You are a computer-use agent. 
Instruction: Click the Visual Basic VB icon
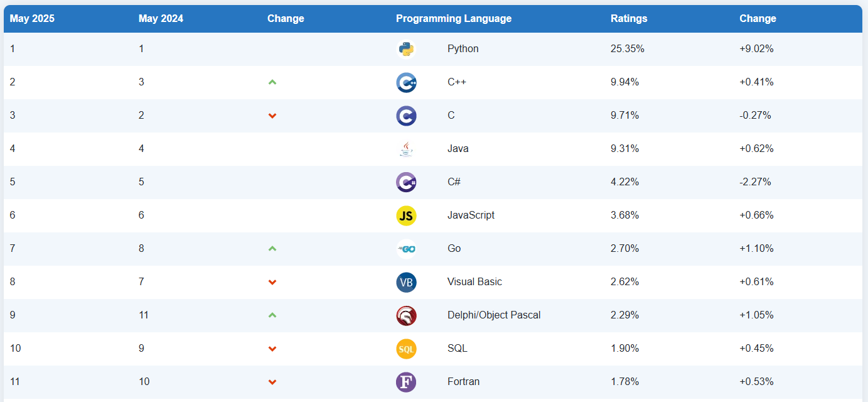tap(406, 282)
